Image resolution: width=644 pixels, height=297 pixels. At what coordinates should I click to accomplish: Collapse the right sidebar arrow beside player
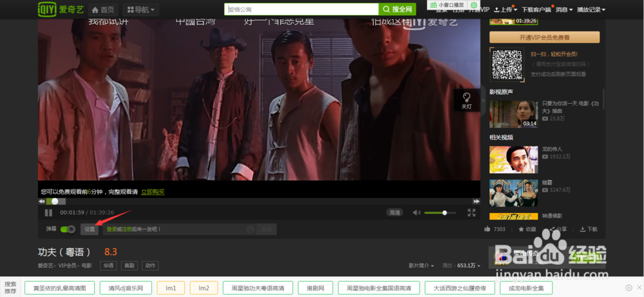pyautogui.click(x=483, y=101)
